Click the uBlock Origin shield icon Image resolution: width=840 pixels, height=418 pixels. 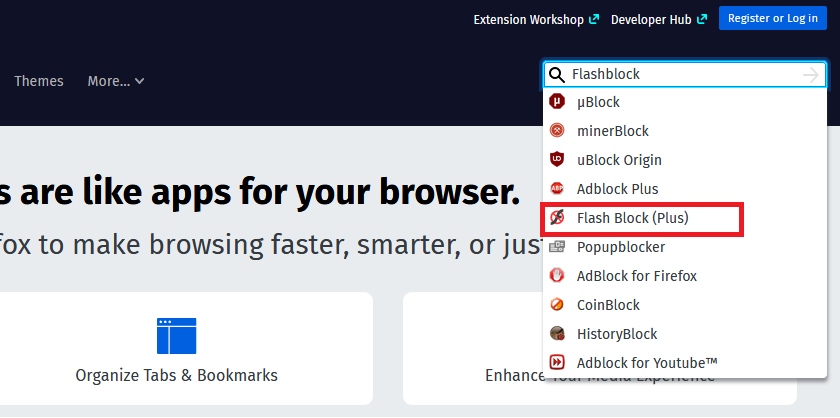[x=557, y=160]
